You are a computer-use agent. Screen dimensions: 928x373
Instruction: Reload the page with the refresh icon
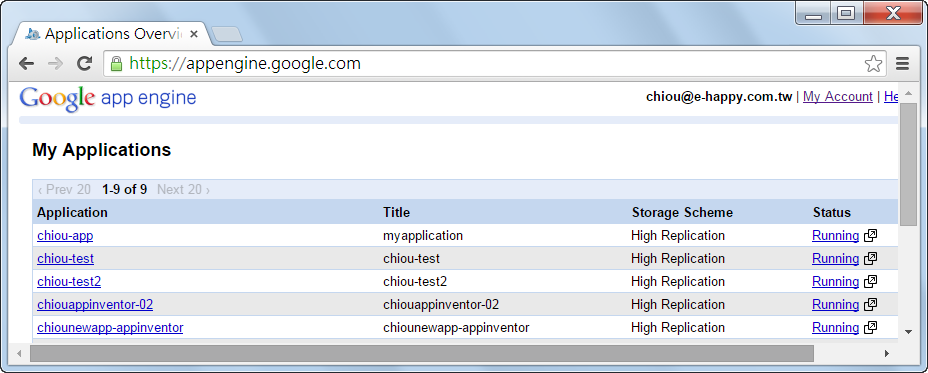(x=85, y=63)
